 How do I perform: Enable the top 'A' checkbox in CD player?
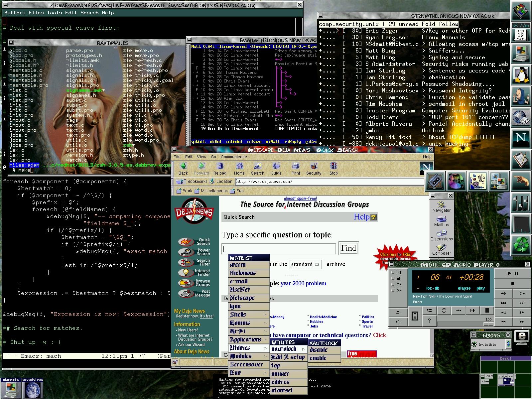click(393, 273)
